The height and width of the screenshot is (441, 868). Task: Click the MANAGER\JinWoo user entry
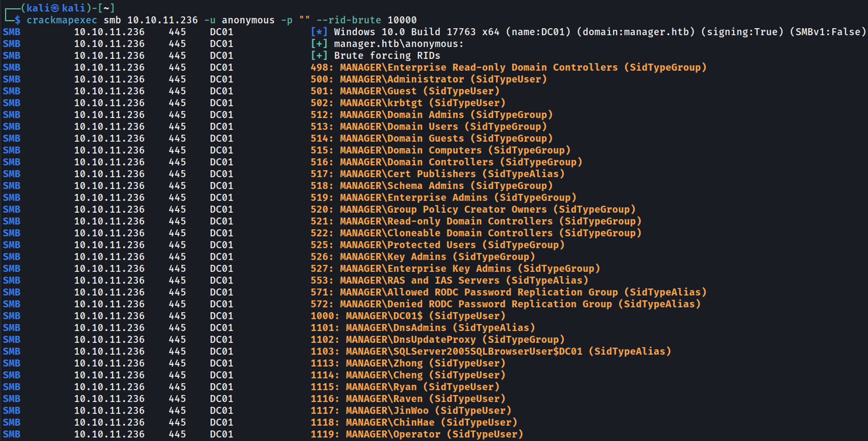[387, 411]
